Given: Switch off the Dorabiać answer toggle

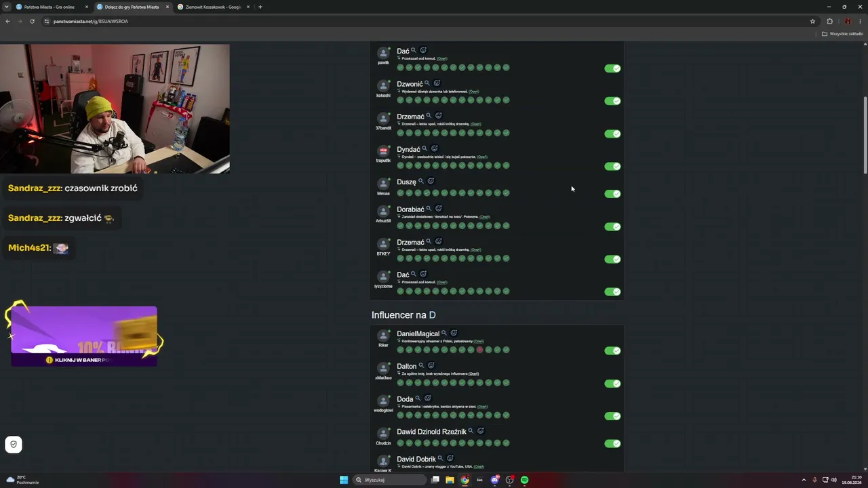Looking at the screenshot, I should click(x=612, y=226).
